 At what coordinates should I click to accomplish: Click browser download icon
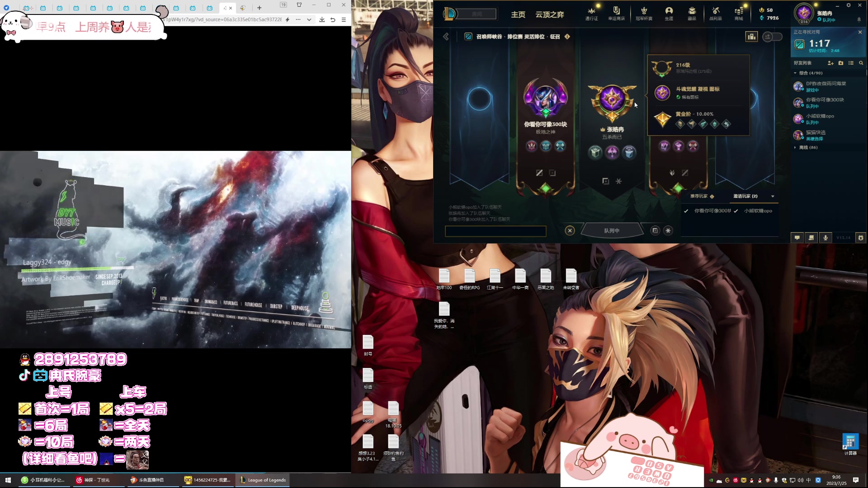click(x=322, y=19)
